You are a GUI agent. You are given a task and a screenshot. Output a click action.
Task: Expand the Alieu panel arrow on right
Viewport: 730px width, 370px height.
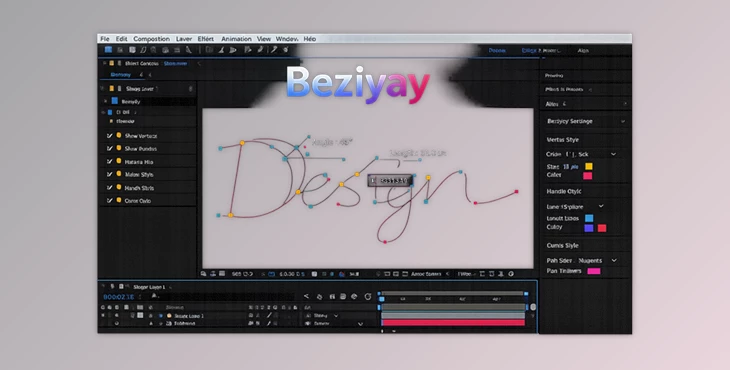point(625,104)
